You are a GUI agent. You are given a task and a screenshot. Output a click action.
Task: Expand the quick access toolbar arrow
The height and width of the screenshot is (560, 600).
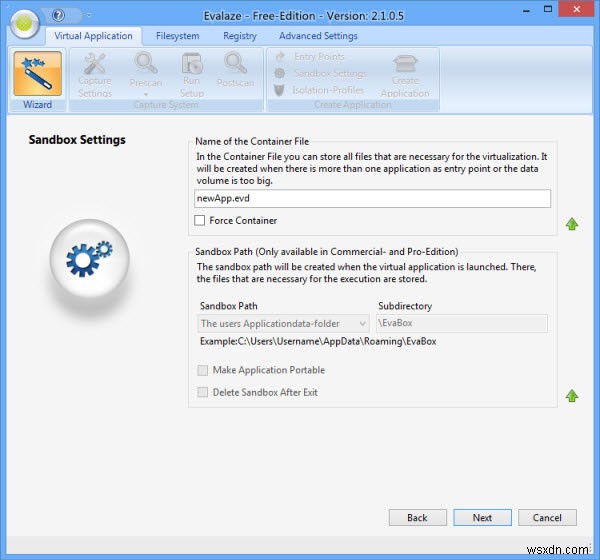89,15
